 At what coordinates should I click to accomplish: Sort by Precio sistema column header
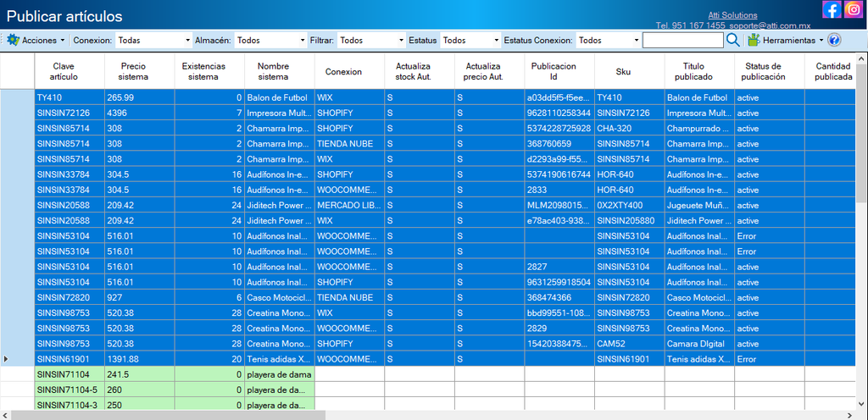(139, 71)
